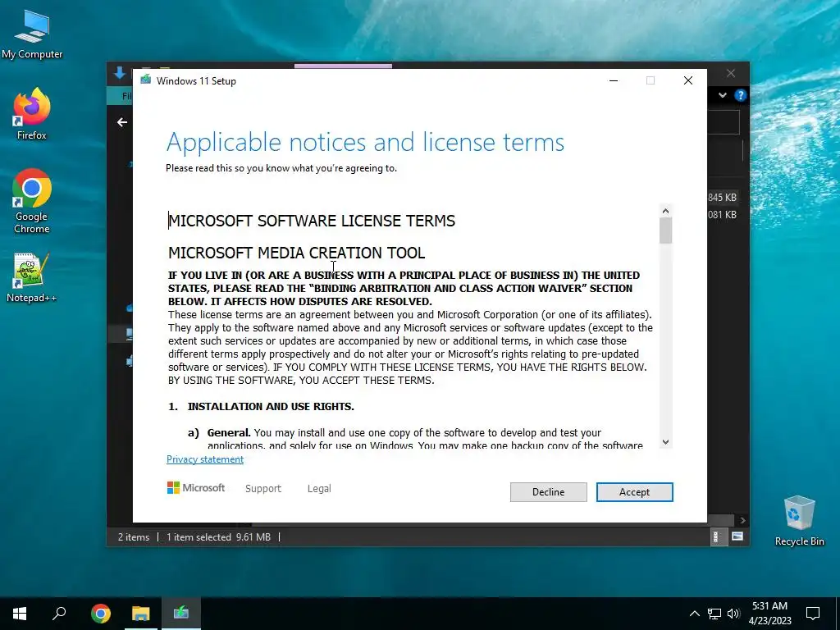840x630 pixels.
Task: Open File Explorer from the taskbar
Action: pos(141,614)
